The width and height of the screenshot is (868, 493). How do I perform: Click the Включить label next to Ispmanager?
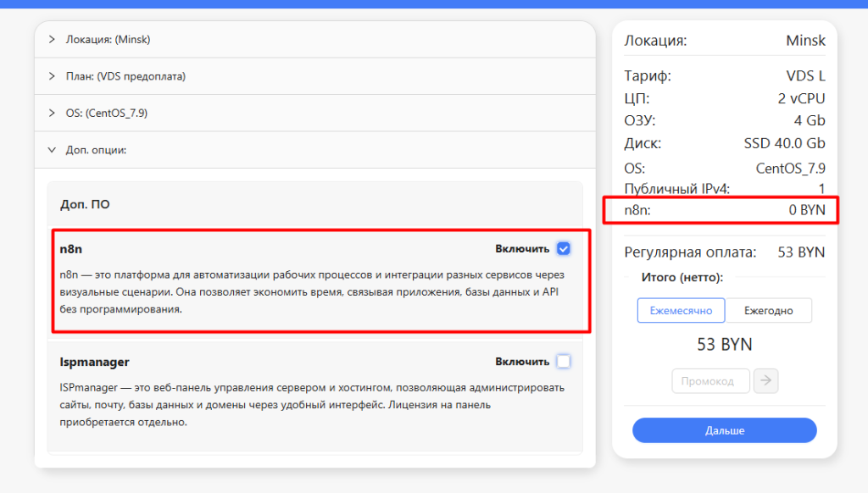(x=522, y=362)
